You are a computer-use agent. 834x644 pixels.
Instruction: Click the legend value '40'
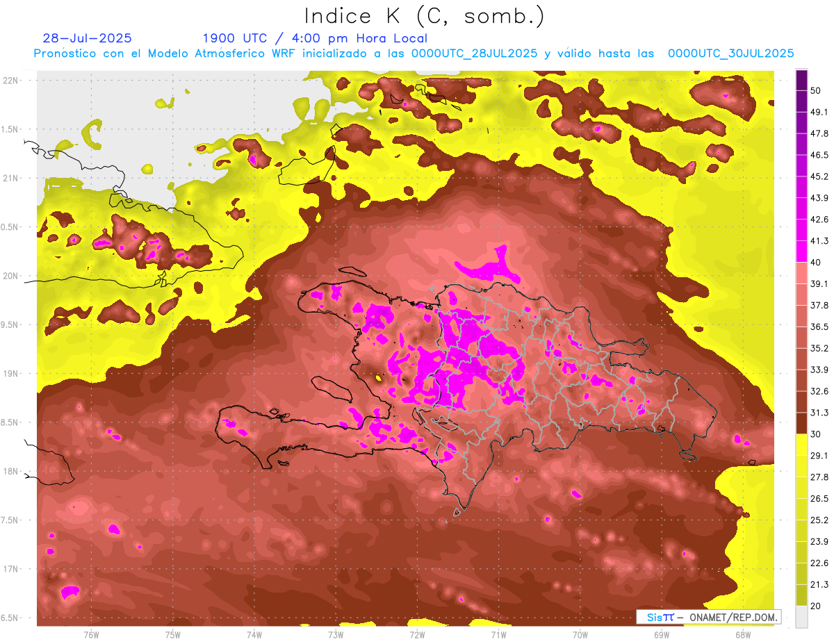coord(815,263)
